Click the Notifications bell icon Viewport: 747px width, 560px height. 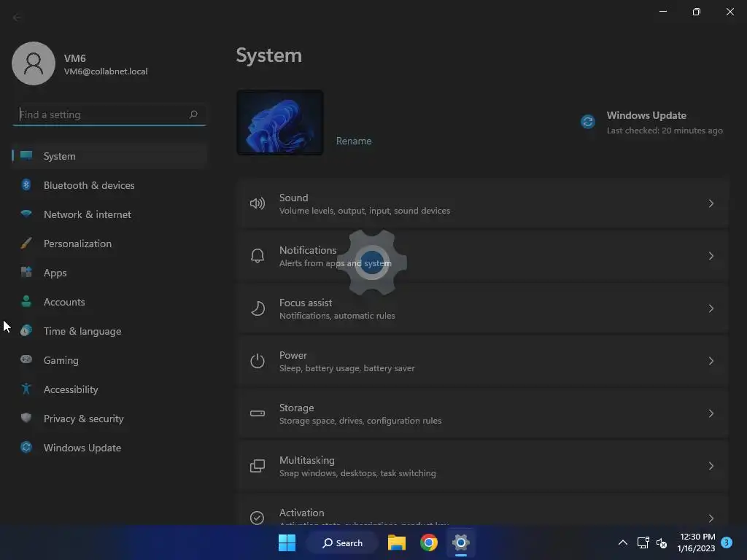pyautogui.click(x=258, y=256)
